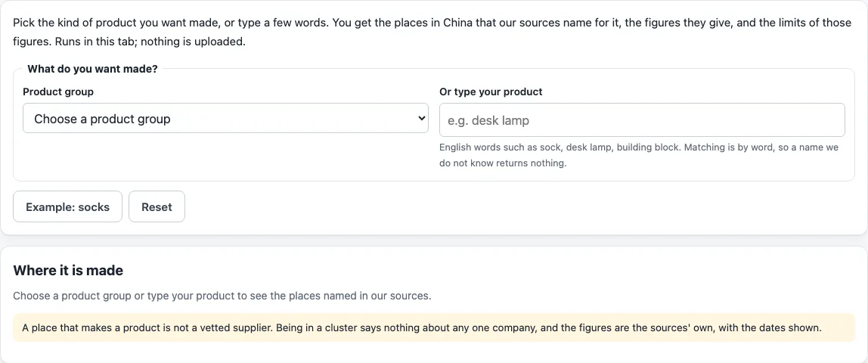Click the hint text about English words matching
Screen dimensions: 868x363
click(639, 156)
